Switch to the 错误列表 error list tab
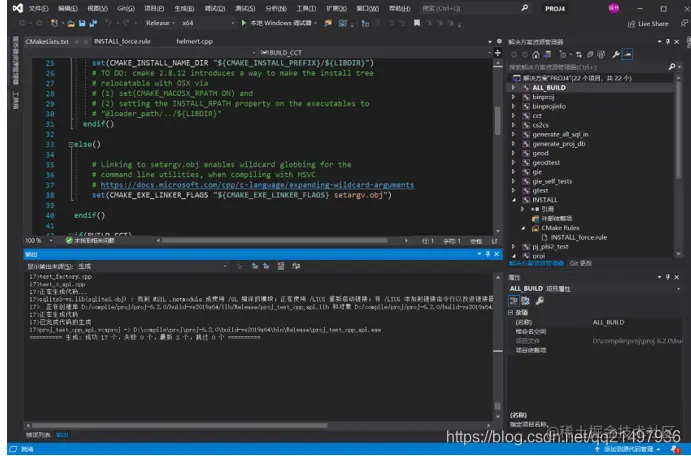Viewport: 691px width, 456px height. (38, 435)
